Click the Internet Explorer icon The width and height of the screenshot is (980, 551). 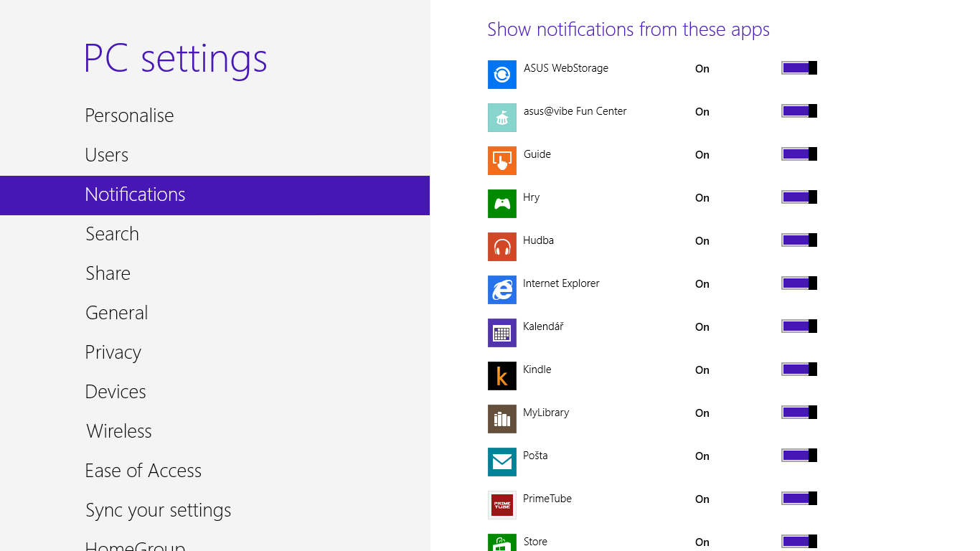(x=501, y=290)
